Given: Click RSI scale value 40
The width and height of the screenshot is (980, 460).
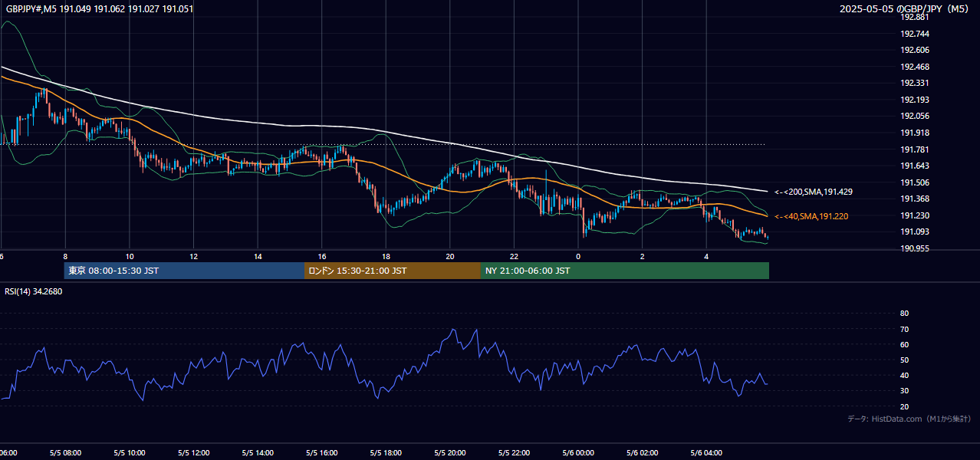Looking at the screenshot, I should pos(904,375).
